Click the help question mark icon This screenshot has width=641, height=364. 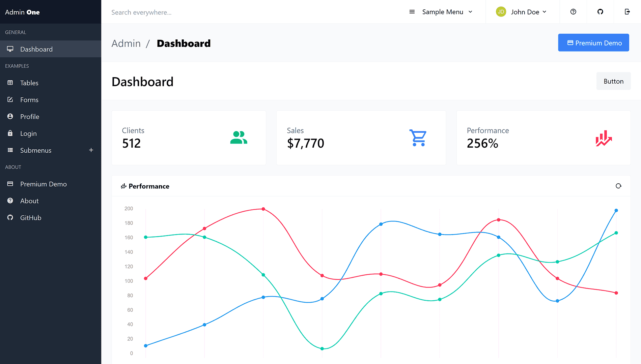pyautogui.click(x=573, y=11)
